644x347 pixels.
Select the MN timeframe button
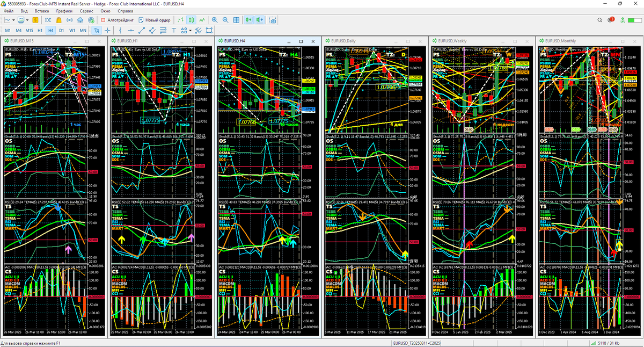[83, 31]
